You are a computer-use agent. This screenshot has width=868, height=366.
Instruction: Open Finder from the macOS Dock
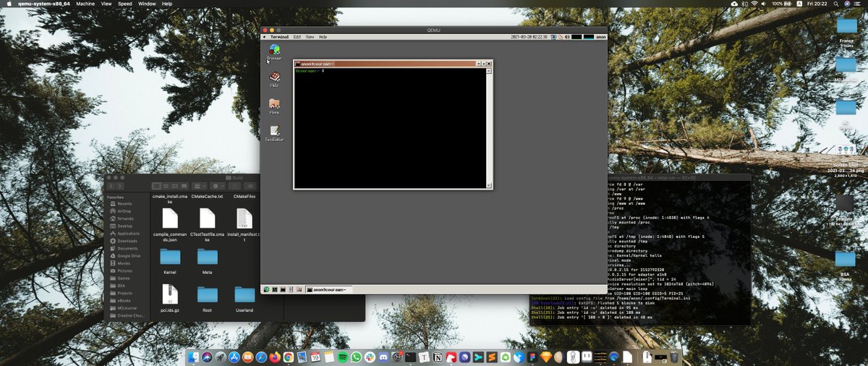click(194, 357)
